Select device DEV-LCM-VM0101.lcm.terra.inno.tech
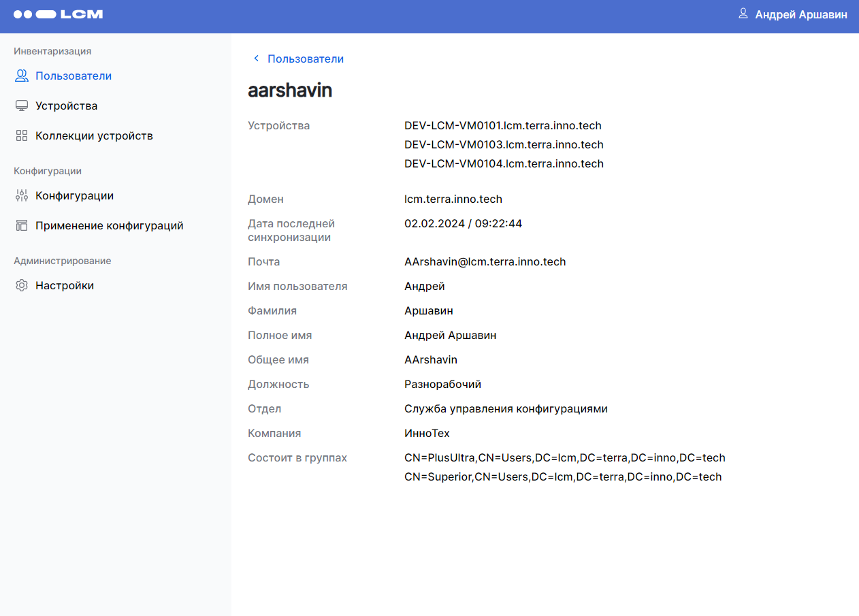Screen dimensions: 859x616 504,125
